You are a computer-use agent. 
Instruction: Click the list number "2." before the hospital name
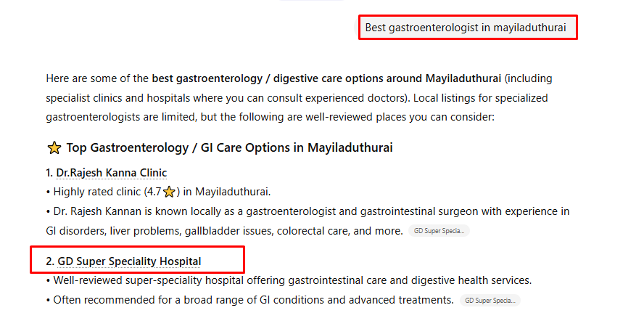coord(49,261)
